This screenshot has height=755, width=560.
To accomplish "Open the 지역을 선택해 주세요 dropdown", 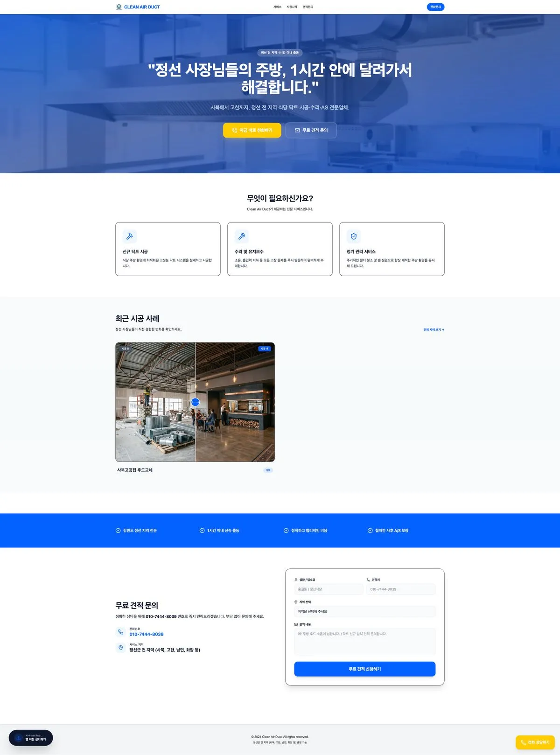I will point(364,611).
